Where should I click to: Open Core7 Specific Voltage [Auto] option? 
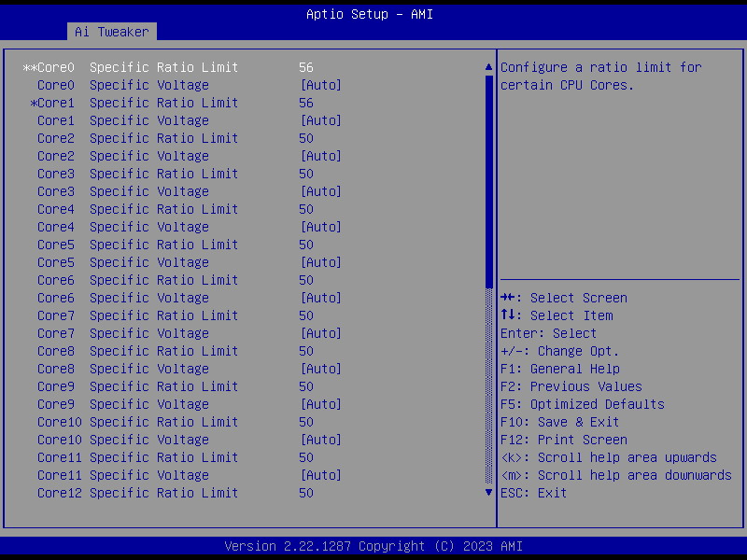(320, 333)
